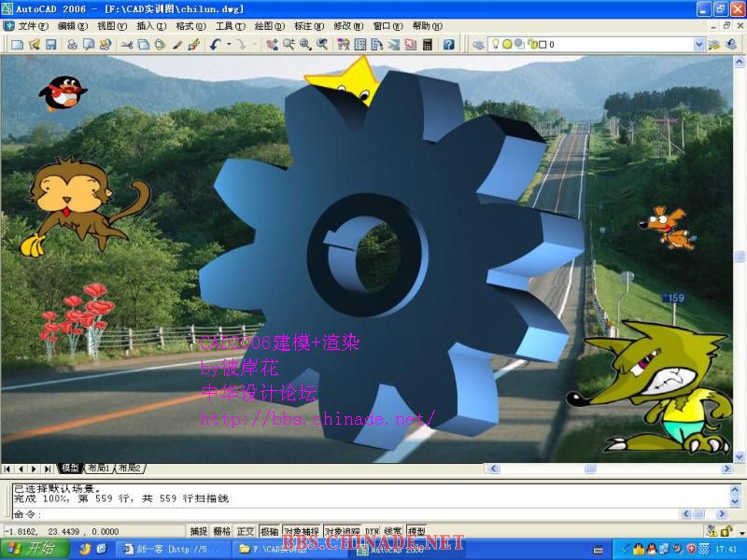Open the layer list dropdown arrow

[698, 44]
